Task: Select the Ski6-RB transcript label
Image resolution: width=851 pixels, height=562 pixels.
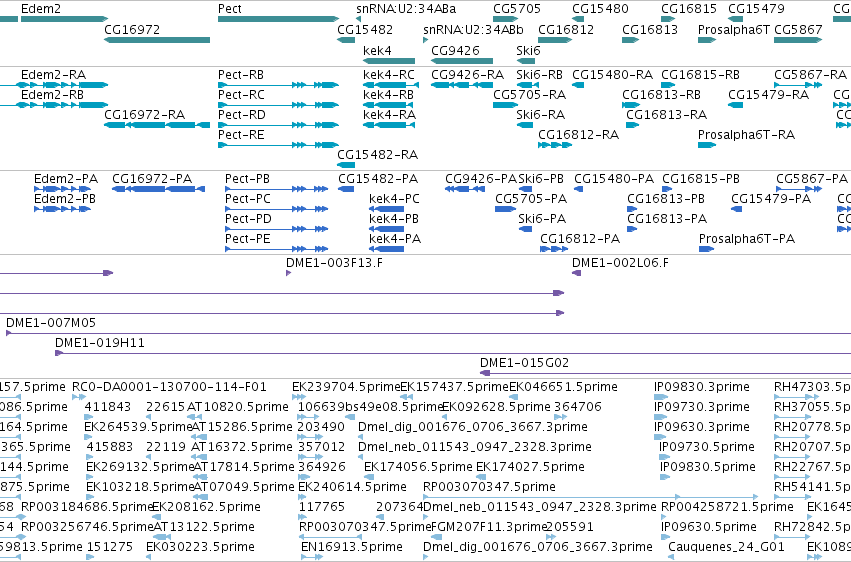Action: click(539, 74)
